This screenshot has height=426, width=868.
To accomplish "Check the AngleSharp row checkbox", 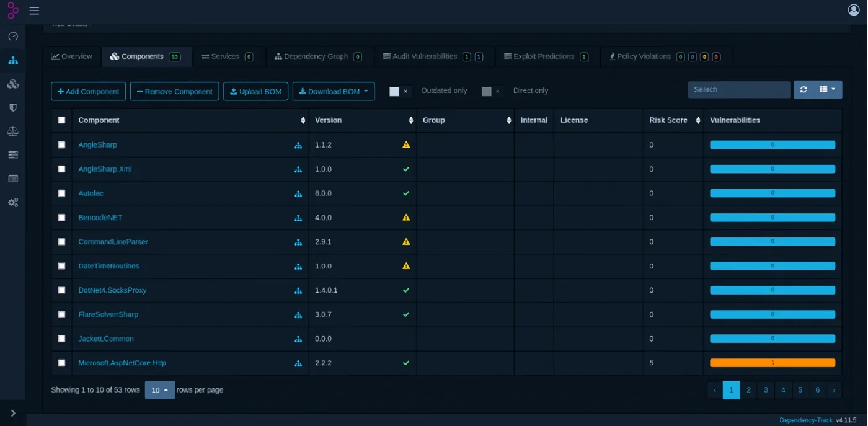I will tap(61, 144).
